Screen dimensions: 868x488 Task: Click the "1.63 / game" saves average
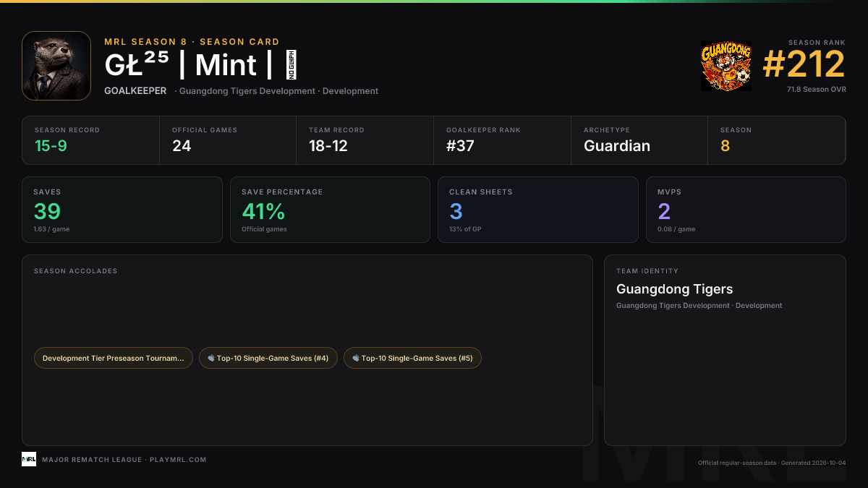(x=51, y=229)
